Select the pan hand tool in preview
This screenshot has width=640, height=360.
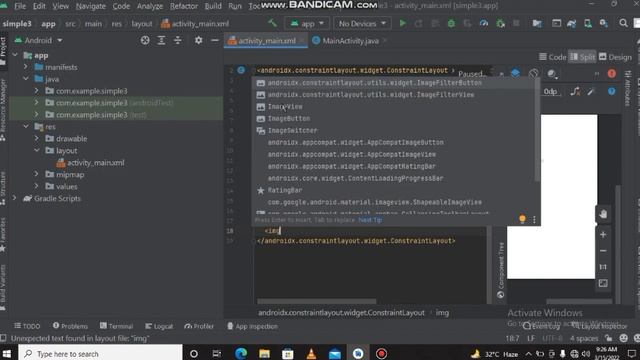coord(603,214)
